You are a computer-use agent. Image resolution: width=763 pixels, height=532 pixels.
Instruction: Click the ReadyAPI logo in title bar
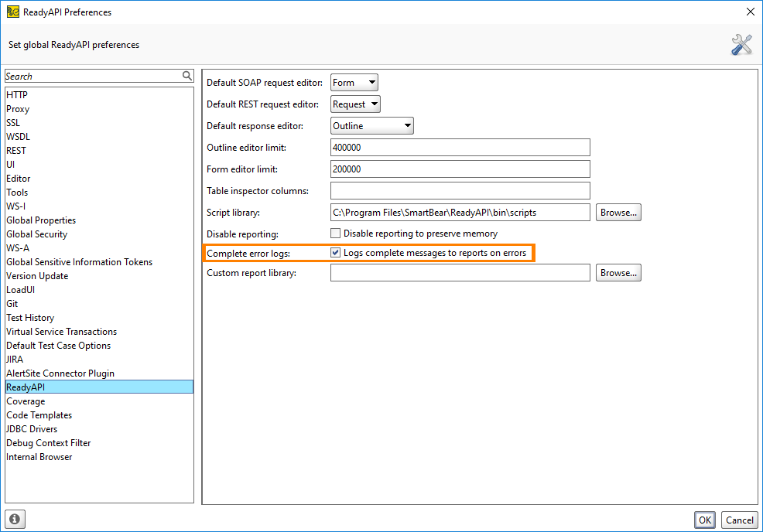[x=12, y=12]
